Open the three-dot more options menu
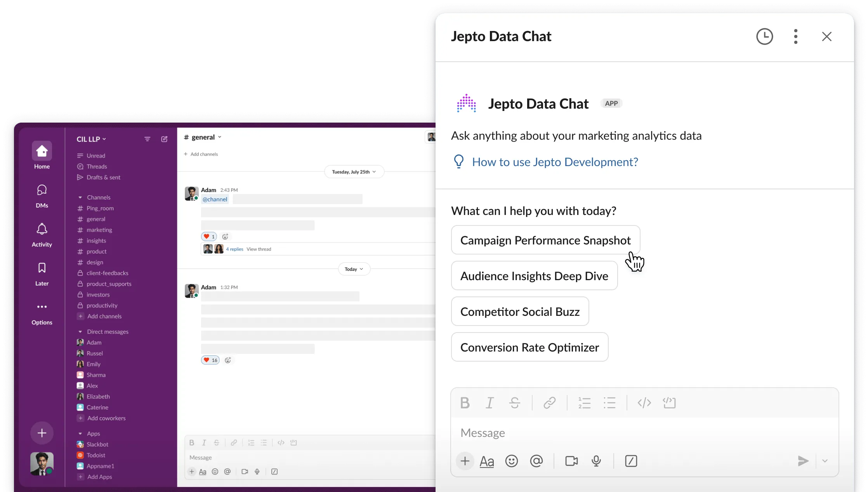Viewport: 868px width, 492px height. [795, 36]
